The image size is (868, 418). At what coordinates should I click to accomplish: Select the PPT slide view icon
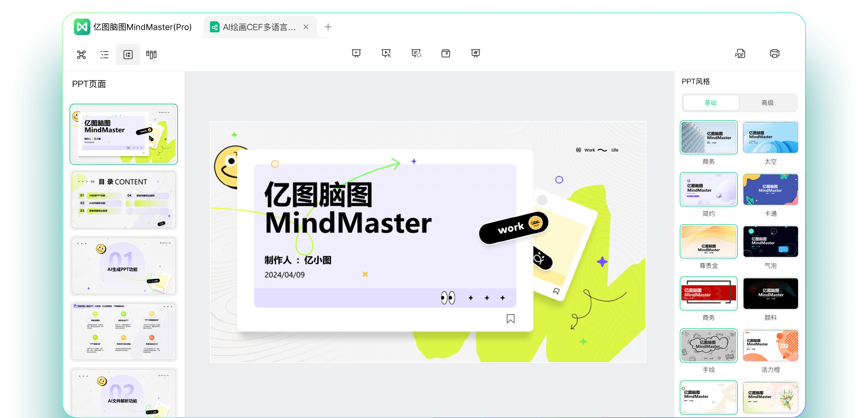[128, 55]
